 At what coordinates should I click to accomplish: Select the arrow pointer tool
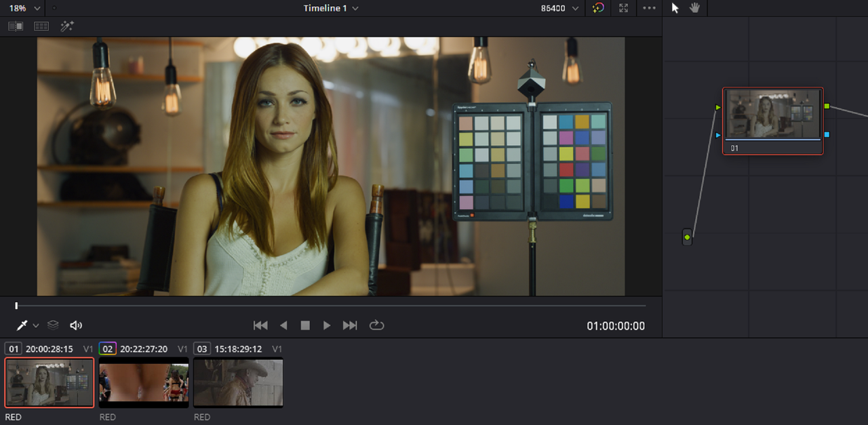(x=675, y=8)
